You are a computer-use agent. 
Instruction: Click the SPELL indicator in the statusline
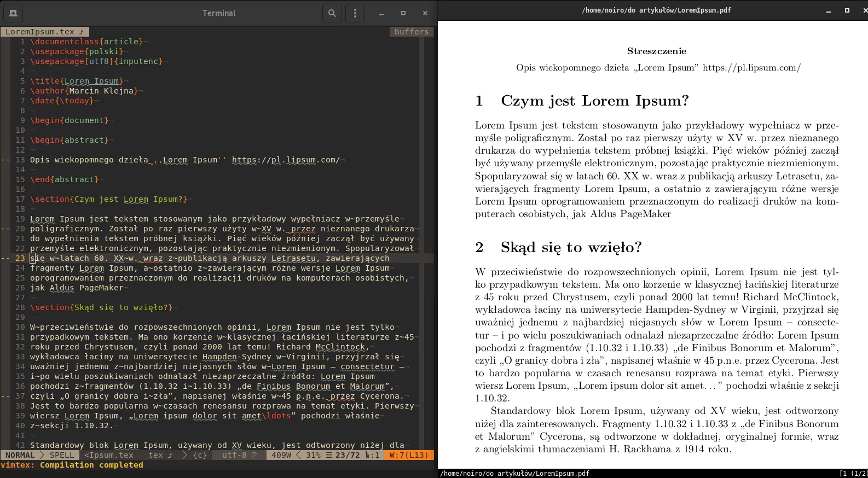[x=62, y=455]
